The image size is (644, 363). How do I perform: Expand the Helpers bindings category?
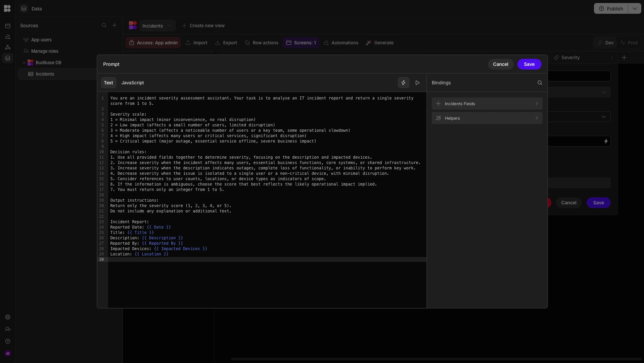pyautogui.click(x=487, y=118)
